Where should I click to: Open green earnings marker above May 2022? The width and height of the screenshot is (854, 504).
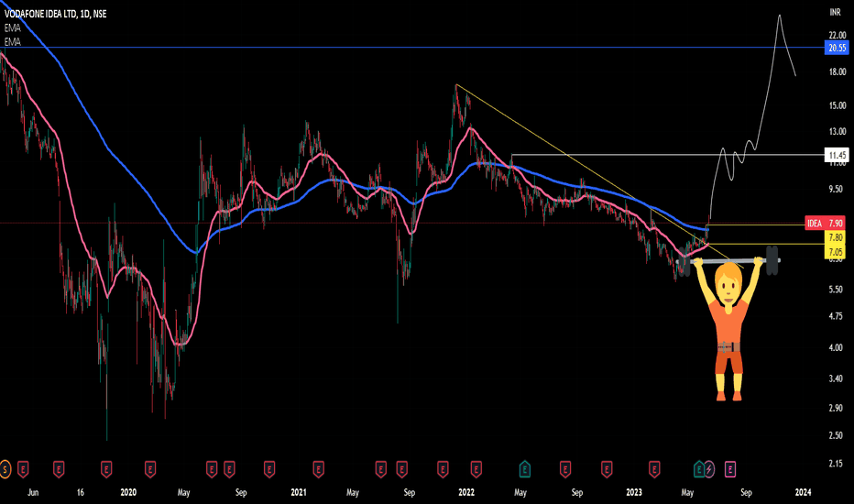click(x=524, y=468)
